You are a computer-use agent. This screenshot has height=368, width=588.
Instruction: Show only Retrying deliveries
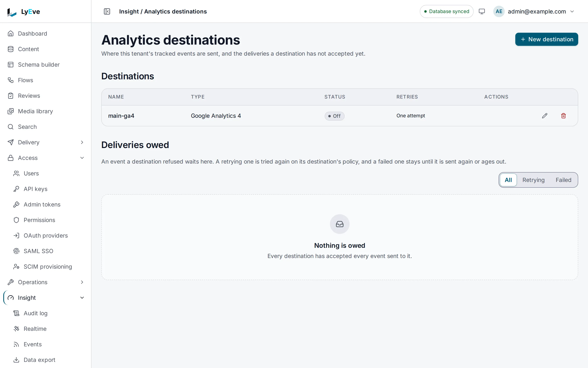[533, 180]
